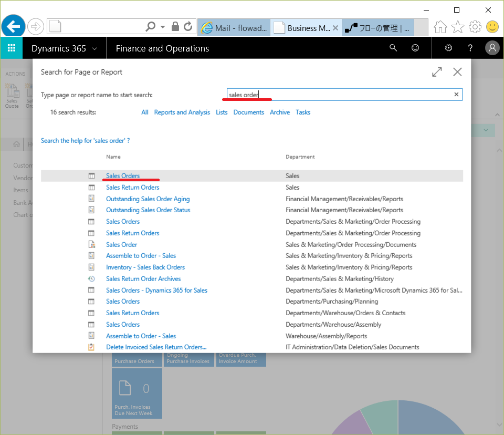Filter results by Tasks

coord(303,112)
